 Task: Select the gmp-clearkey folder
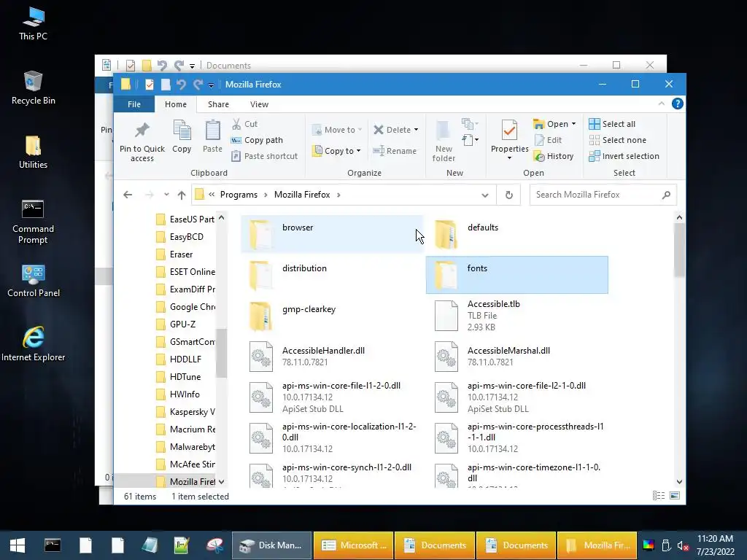pyautogui.click(x=332, y=315)
